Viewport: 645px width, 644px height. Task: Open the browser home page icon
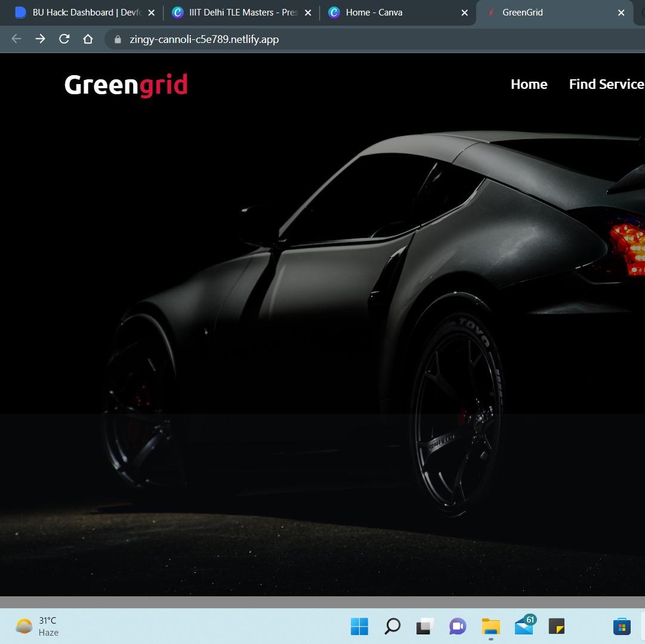[88, 39]
